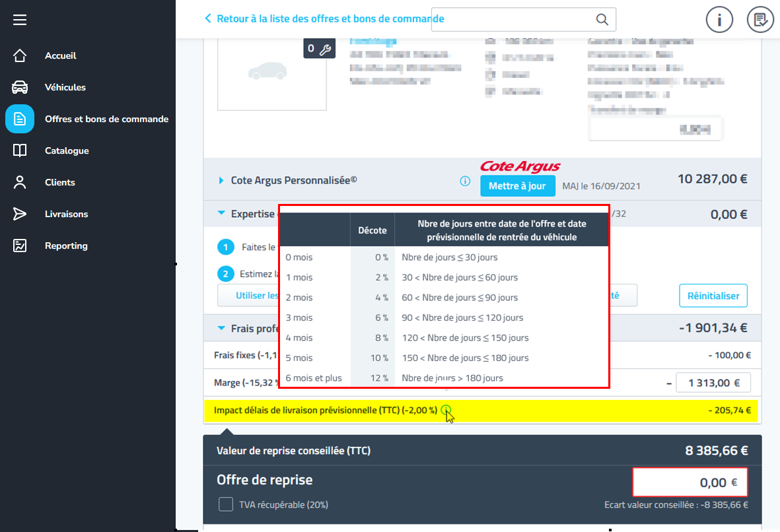Edit the Marge amount field 1 313,00 €
The width and height of the screenshot is (780, 532).
tap(713, 383)
